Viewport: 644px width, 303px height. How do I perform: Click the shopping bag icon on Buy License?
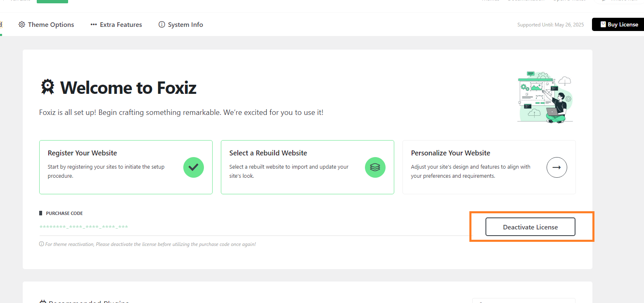pos(603,24)
